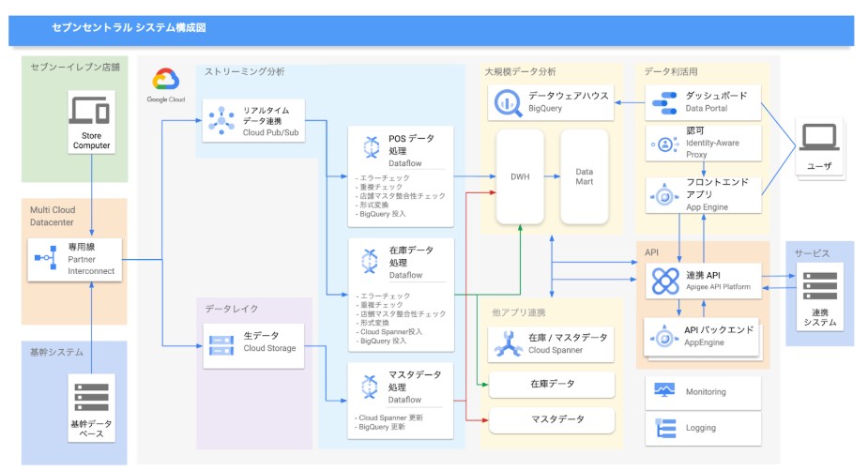Select the Logging icon
The width and height of the screenshot is (868, 471).
(665, 427)
